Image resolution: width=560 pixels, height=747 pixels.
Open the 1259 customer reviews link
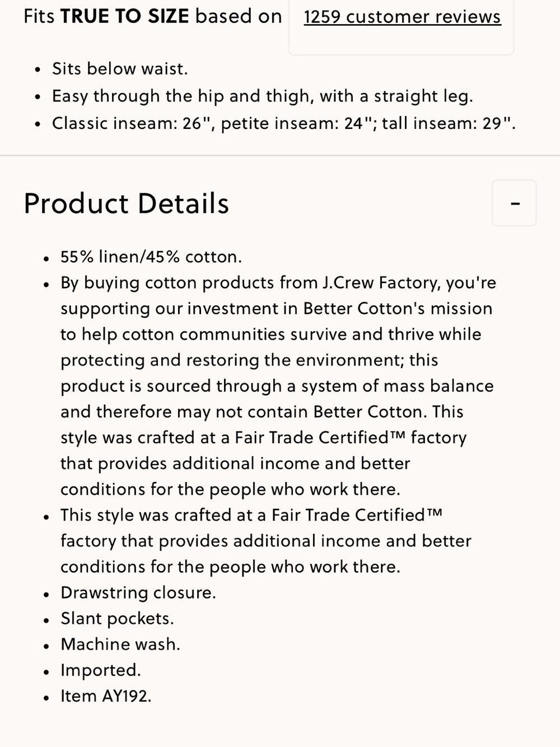(402, 17)
